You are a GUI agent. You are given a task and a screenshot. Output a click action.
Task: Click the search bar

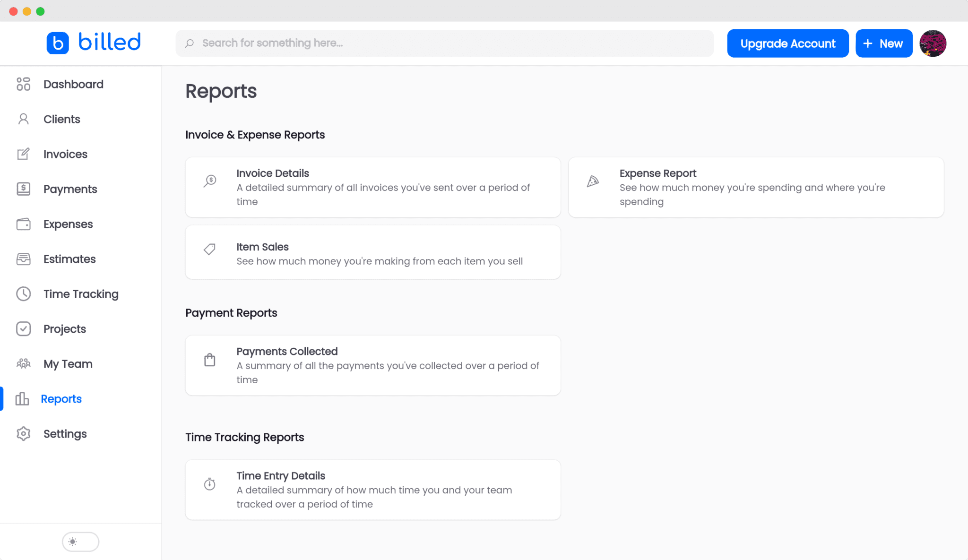tap(445, 43)
